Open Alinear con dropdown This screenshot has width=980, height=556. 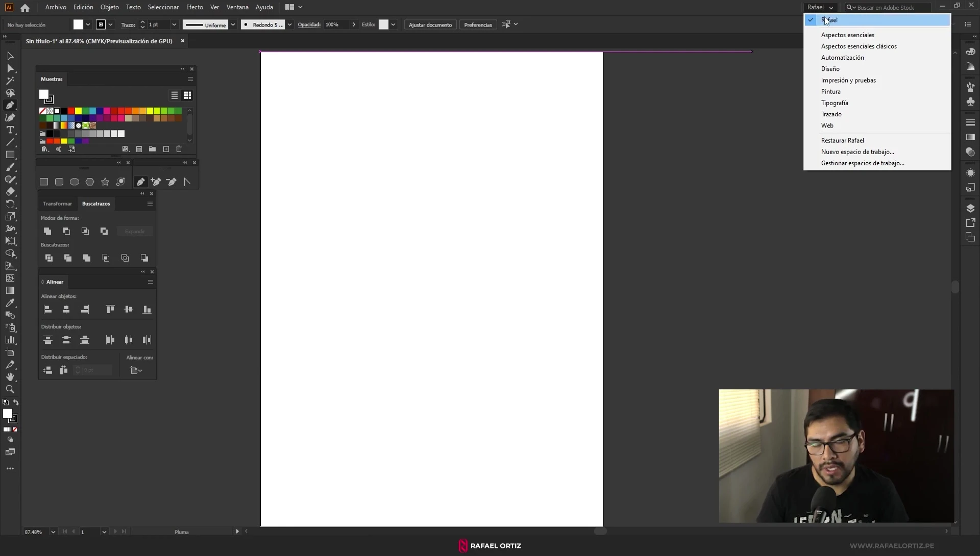(136, 370)
